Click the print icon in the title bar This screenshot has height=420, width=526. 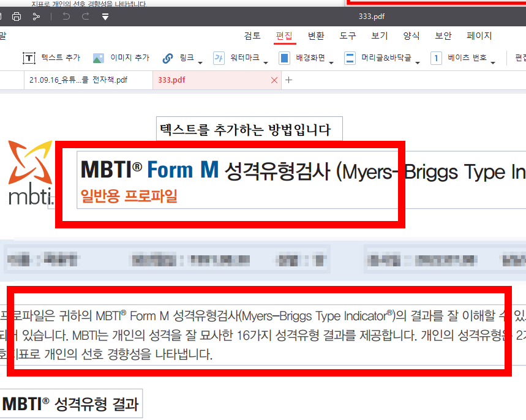point(17,17)
